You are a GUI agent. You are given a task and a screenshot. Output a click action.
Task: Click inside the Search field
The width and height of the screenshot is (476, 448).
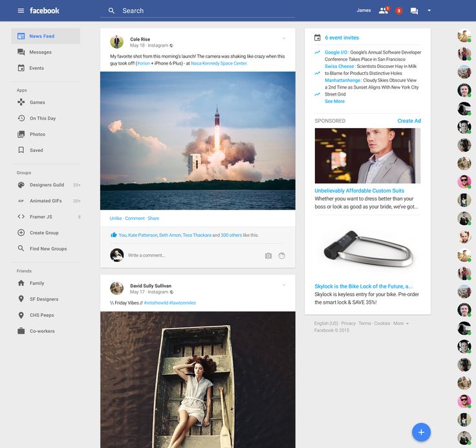pos(198,10)
